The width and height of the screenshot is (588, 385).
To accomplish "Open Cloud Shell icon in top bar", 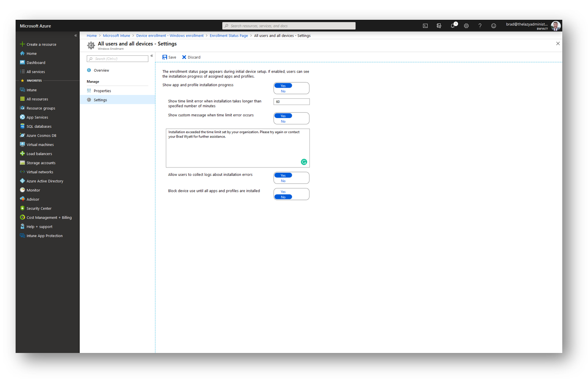I will (x=425, y=26).
